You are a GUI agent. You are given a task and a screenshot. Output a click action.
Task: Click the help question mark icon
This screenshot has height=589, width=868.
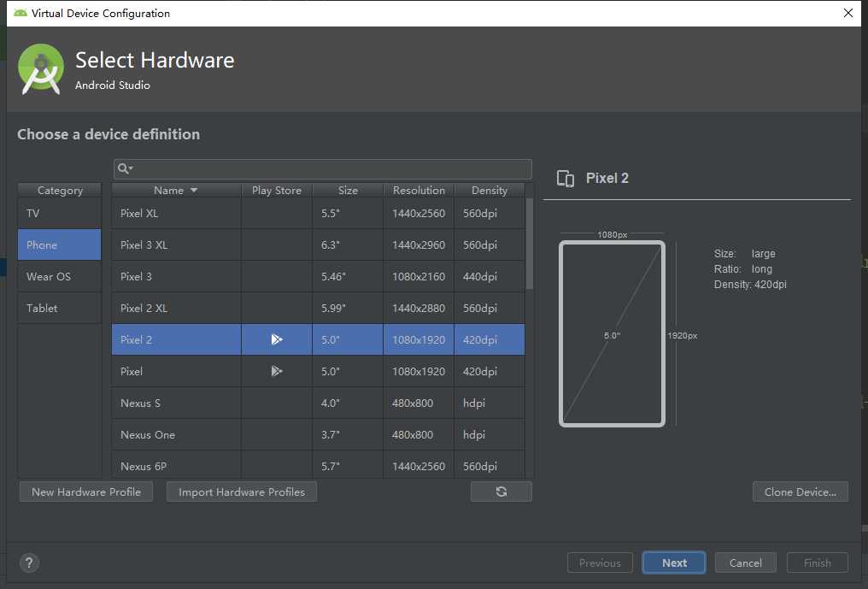[x=29, y=562]
